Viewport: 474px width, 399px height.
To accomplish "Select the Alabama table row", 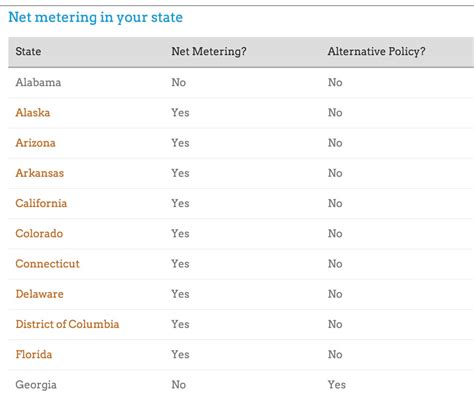I will click(241, 83).
